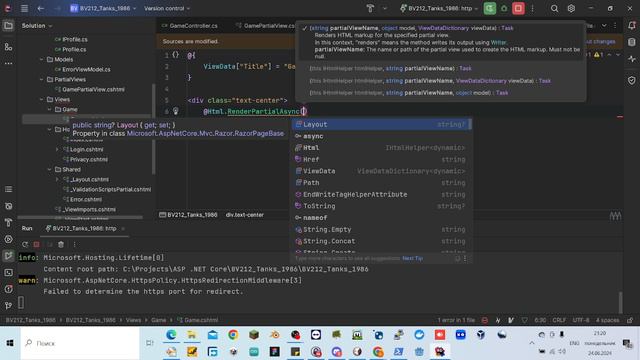Click the build hammer icon in top toolbar
Viewport: 640px width, 360px height.
click(370, 8)
